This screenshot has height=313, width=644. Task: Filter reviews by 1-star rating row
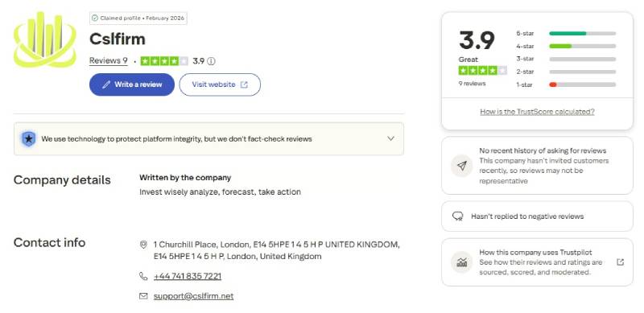[566, 84]
